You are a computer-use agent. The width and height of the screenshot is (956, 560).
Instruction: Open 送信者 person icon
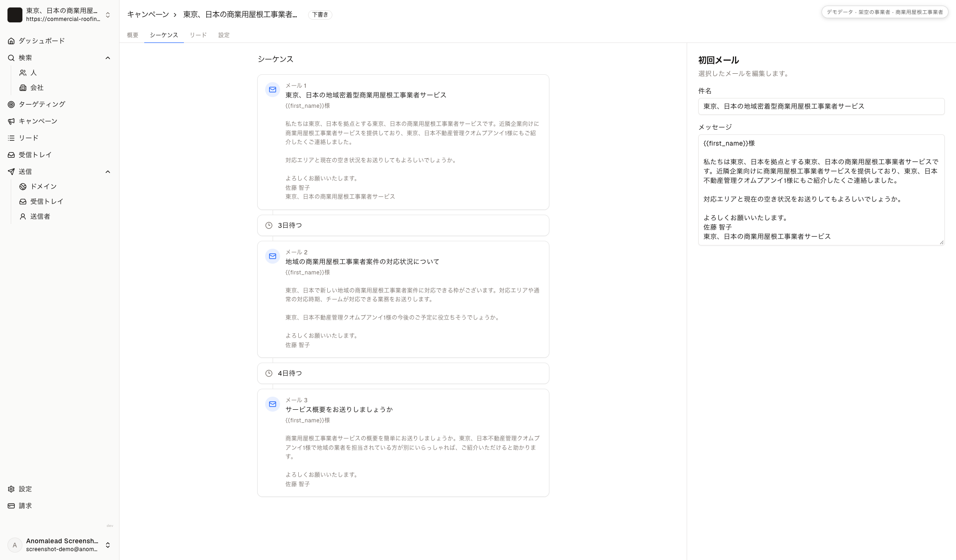coord(23,217)
